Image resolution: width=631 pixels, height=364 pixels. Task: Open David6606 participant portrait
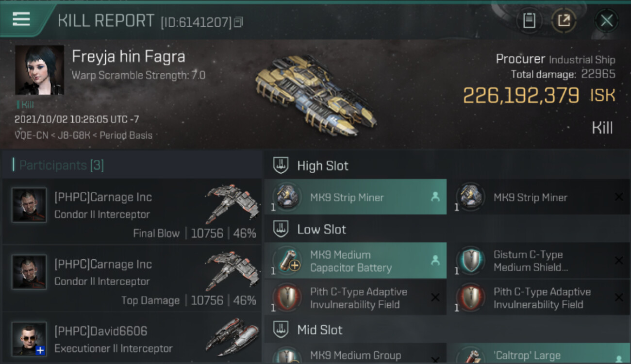pyautogui.click(x=29, y=339)
